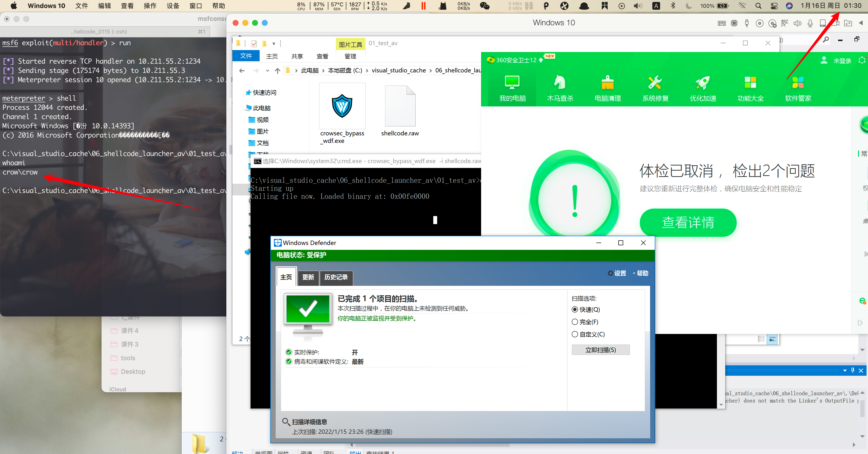Open 共享 tab in Explorer ribbon
Viewport: 868px width, 454px height.
[x=297, y=56]
